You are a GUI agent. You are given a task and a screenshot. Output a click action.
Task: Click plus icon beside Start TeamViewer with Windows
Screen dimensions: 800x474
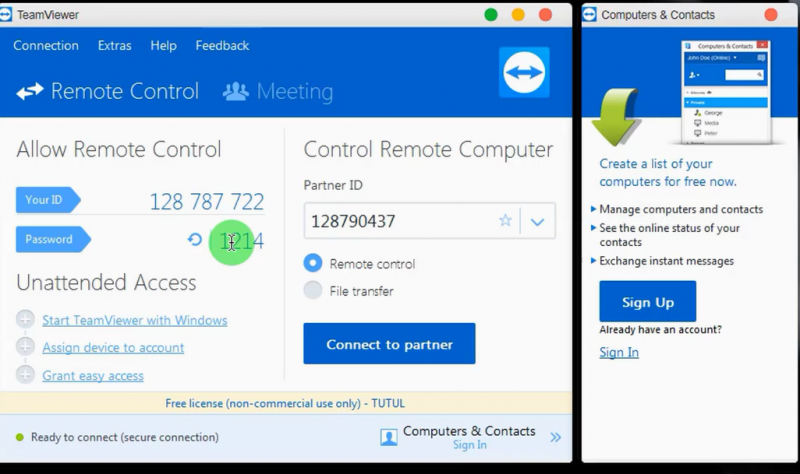pyautogui.click(x=25, y=319)
